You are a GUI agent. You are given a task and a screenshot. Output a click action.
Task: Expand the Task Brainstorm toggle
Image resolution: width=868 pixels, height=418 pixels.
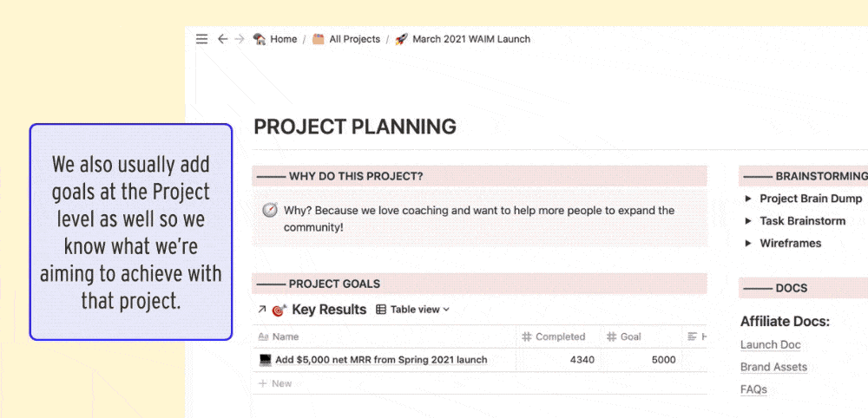[748, 221]
